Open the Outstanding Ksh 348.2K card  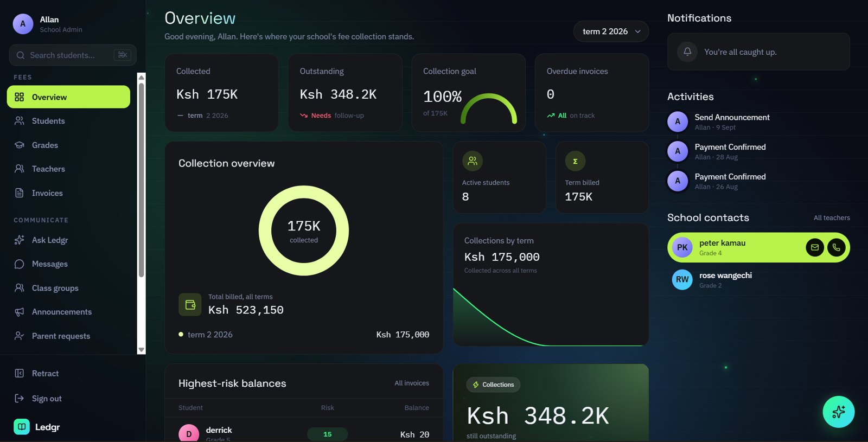coord(345,92)
